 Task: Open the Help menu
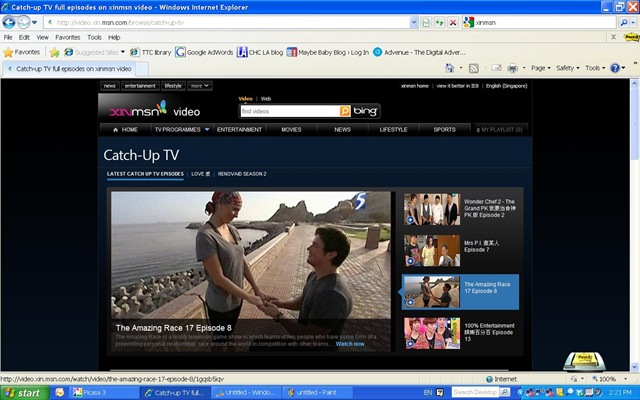click(114, 37)
